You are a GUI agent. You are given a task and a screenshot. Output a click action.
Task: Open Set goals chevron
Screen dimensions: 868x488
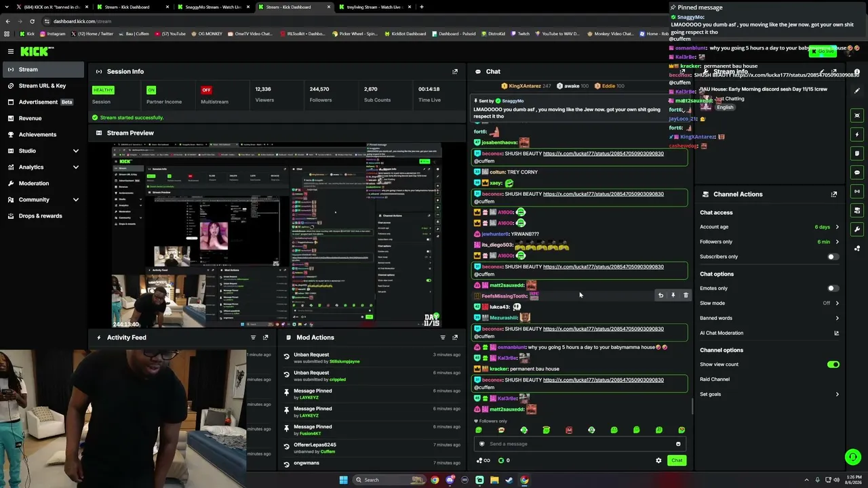pos(837,394)
